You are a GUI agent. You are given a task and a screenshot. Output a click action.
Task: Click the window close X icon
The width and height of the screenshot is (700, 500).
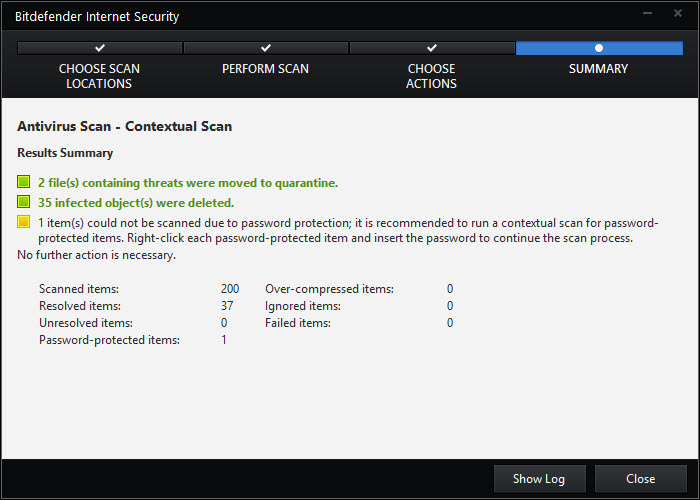click(x=678, y=13)
